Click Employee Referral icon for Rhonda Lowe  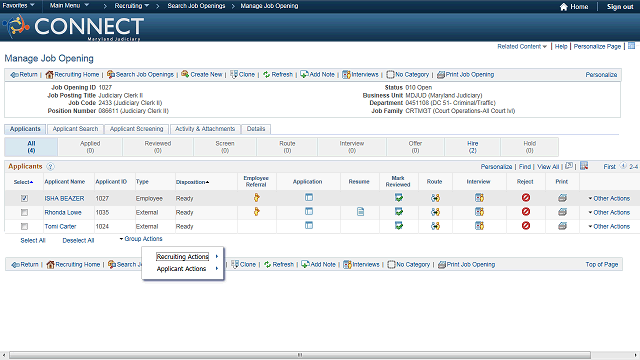click(256, 212)
